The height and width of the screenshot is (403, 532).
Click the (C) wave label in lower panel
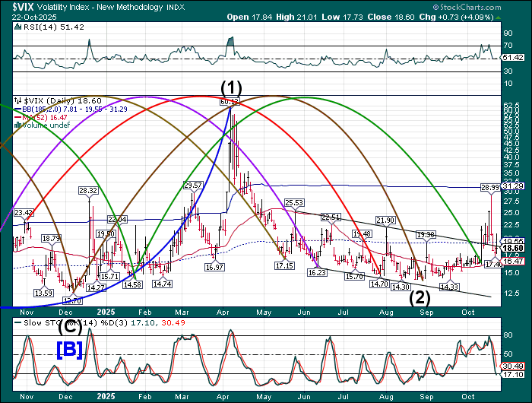click(71, 328)
